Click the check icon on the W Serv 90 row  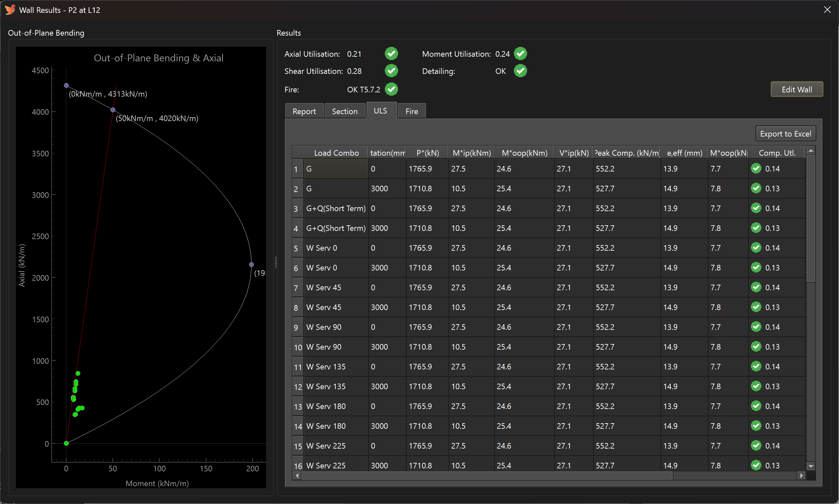(x=756, y=327)
